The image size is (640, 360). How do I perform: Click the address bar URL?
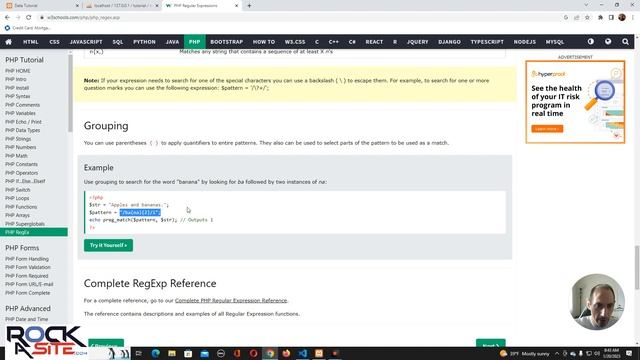[84, 18]
